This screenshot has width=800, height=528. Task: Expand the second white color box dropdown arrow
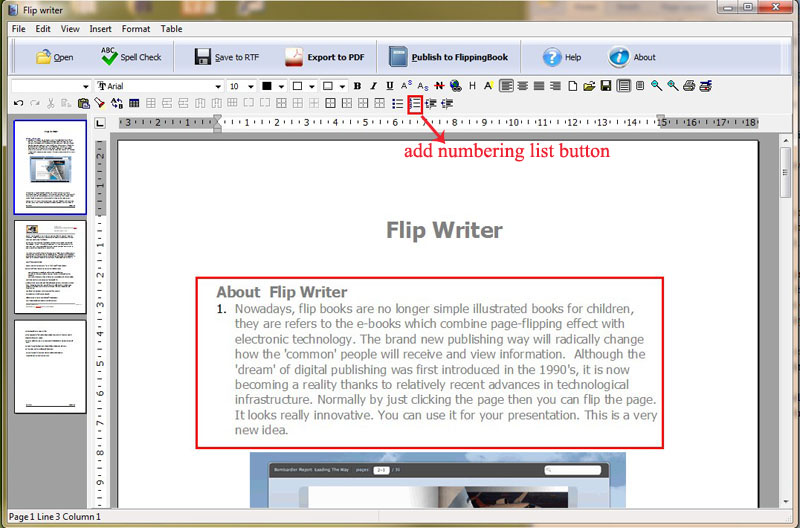click(342, 86)
